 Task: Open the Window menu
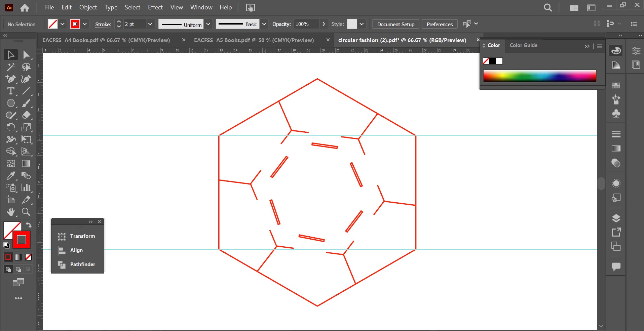click(201, 7)
